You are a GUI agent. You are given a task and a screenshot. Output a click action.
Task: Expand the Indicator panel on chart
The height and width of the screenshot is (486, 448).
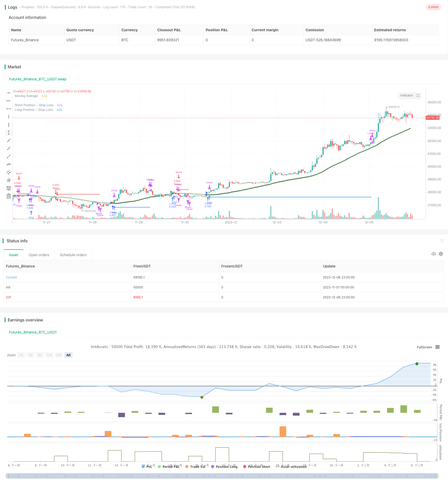coord(418,95)
